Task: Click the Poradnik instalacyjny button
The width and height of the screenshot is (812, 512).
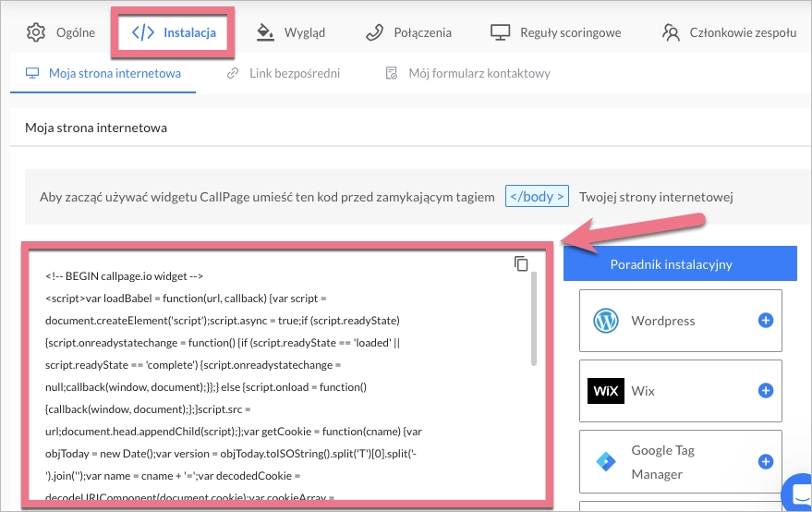Action: click(671, 264)
